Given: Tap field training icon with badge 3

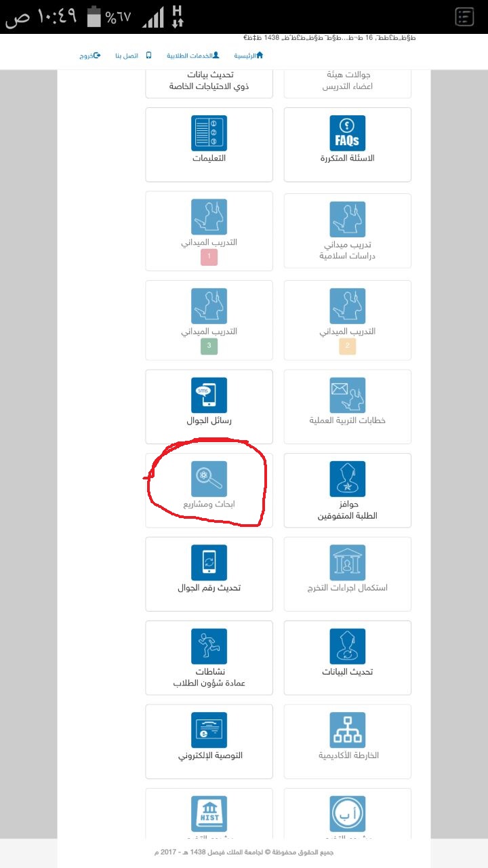Looking at the screenshot, I should (209, 307).
